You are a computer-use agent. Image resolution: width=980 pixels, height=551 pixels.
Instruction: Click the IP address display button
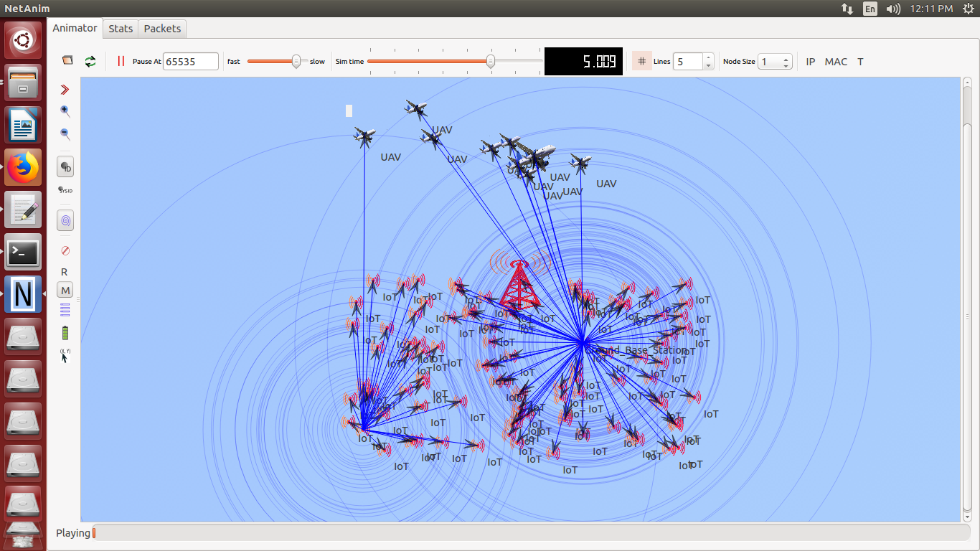(x=811, y=62)
